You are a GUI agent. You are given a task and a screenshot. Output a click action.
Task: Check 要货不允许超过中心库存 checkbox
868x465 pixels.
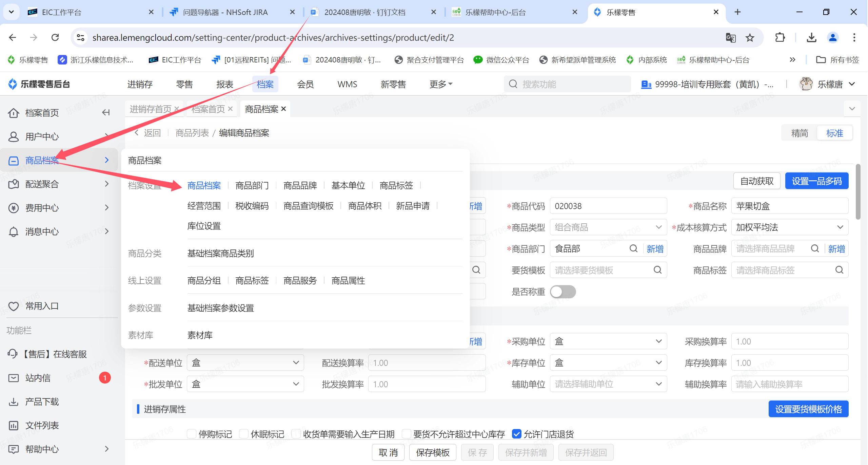tap(406, 434)
